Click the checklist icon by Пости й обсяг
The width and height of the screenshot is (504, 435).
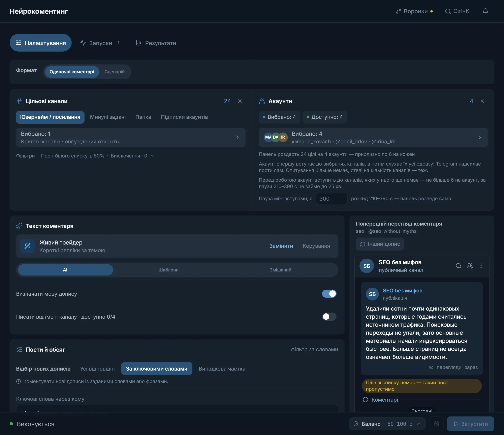tap(19, 350)
